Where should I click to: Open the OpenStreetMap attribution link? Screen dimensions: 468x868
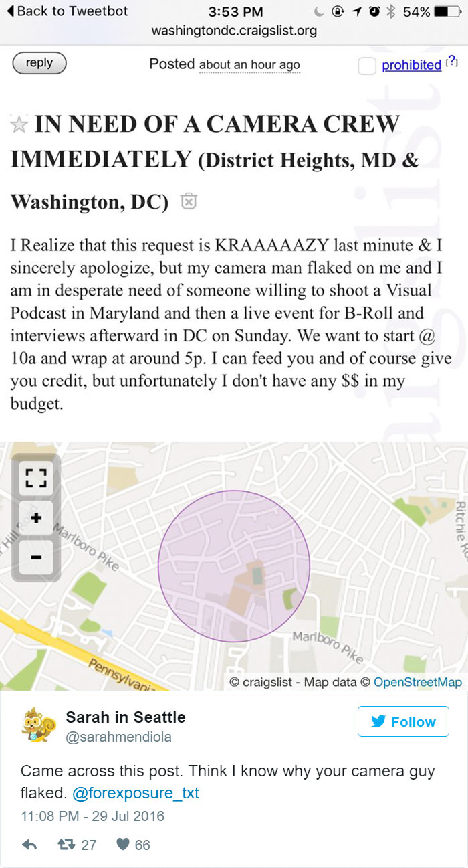(x=416, y=682)
